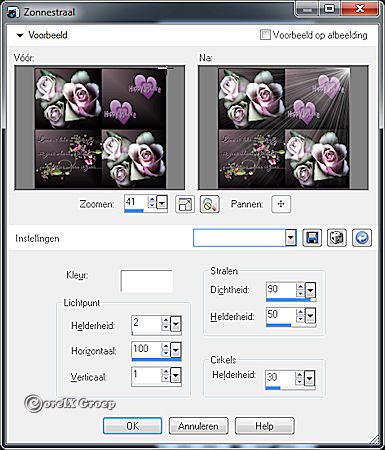Open the Zoomen slider dropdown
Image resolution: width=385 pixels, height=450 pixels.
point(162,203)
